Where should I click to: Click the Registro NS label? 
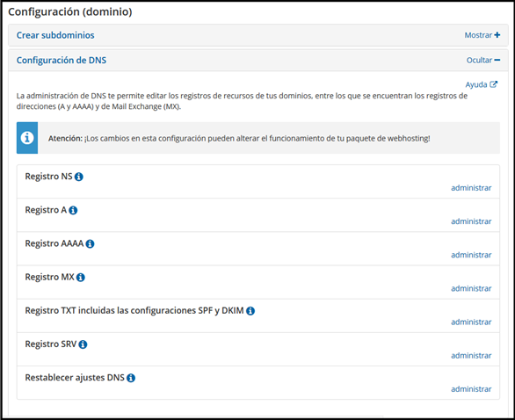pos(48,177)
